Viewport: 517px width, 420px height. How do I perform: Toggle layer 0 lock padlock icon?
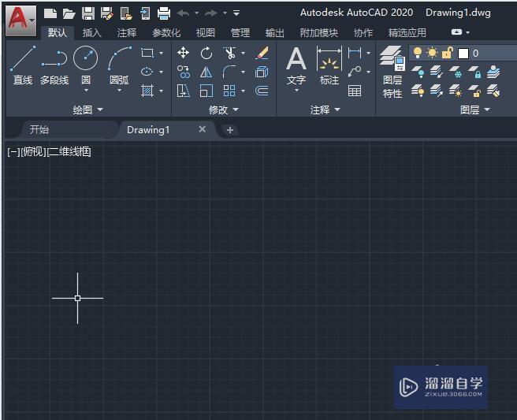[447, 53]
